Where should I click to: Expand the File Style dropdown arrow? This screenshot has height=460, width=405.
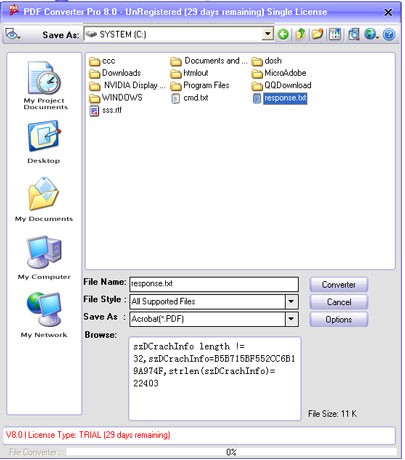291,302
